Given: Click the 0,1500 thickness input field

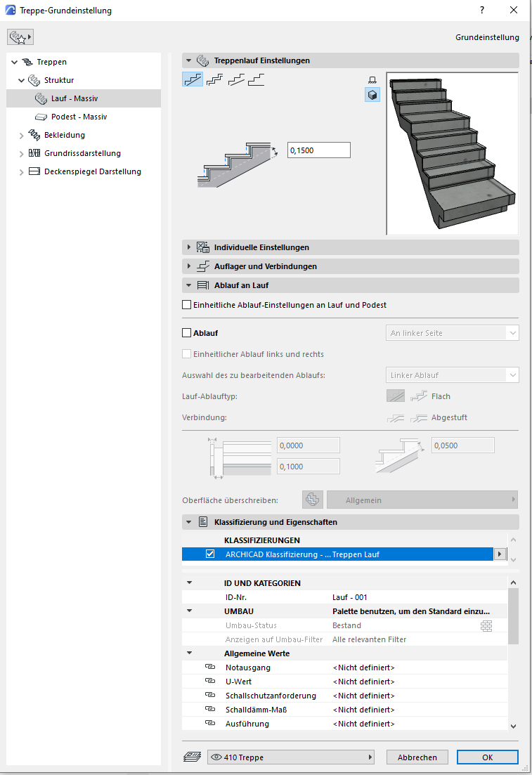Looking at the screenshot, I should click(x=318, y=150).
